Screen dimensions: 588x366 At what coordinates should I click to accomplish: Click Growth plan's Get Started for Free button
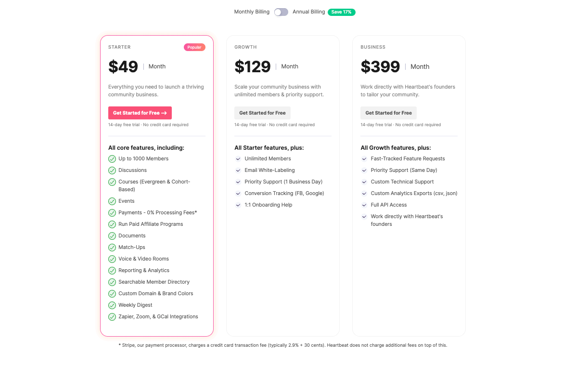(x=262, y=113)
